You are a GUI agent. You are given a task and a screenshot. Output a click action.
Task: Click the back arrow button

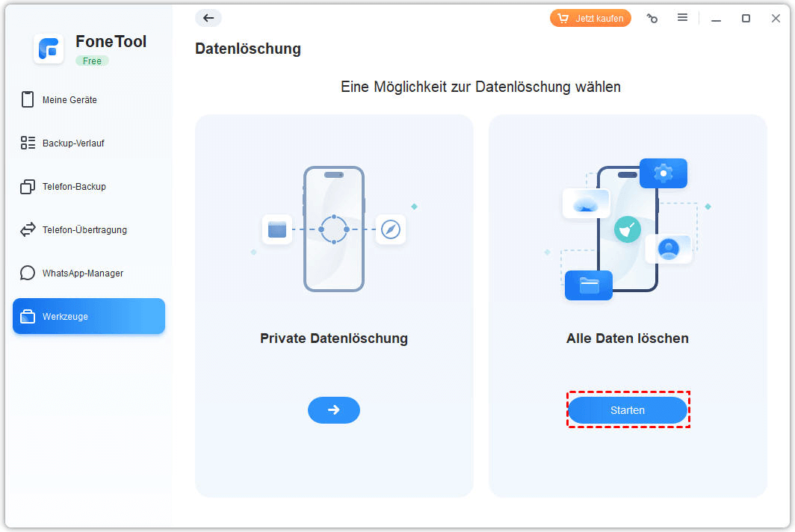pos(208,18)
